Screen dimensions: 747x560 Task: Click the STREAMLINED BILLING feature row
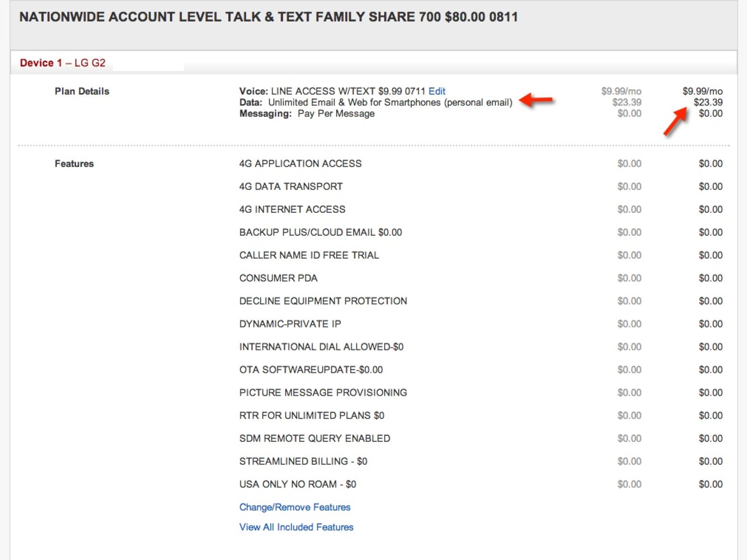303,462
